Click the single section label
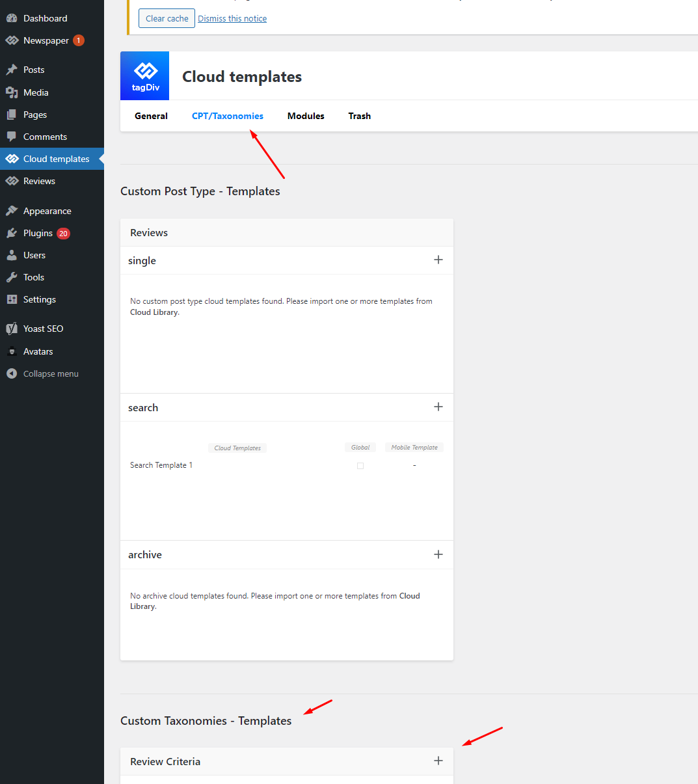Viewport: 698px width, 784px height. [x=142, y=260]
